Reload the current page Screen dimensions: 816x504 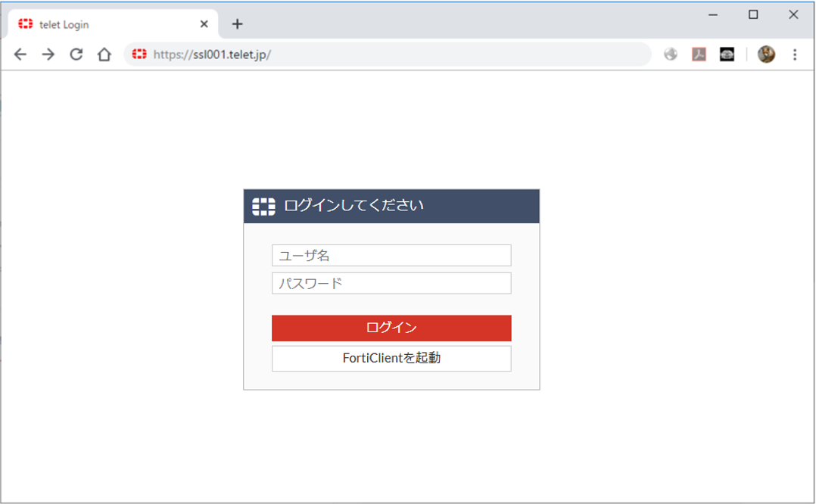click(76, 54)
